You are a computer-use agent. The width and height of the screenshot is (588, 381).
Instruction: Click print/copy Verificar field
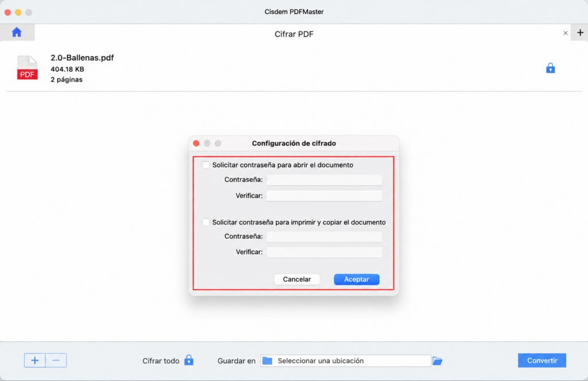[324, 252]
